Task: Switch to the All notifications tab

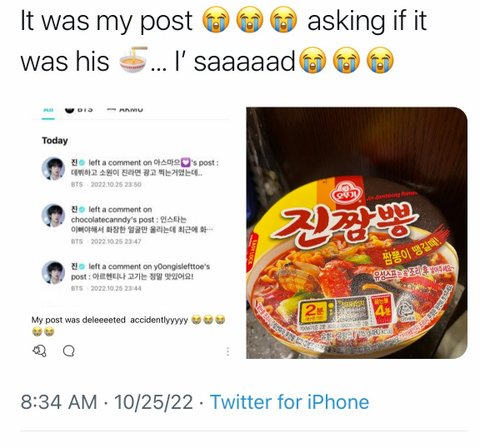Action: point(48,110)
